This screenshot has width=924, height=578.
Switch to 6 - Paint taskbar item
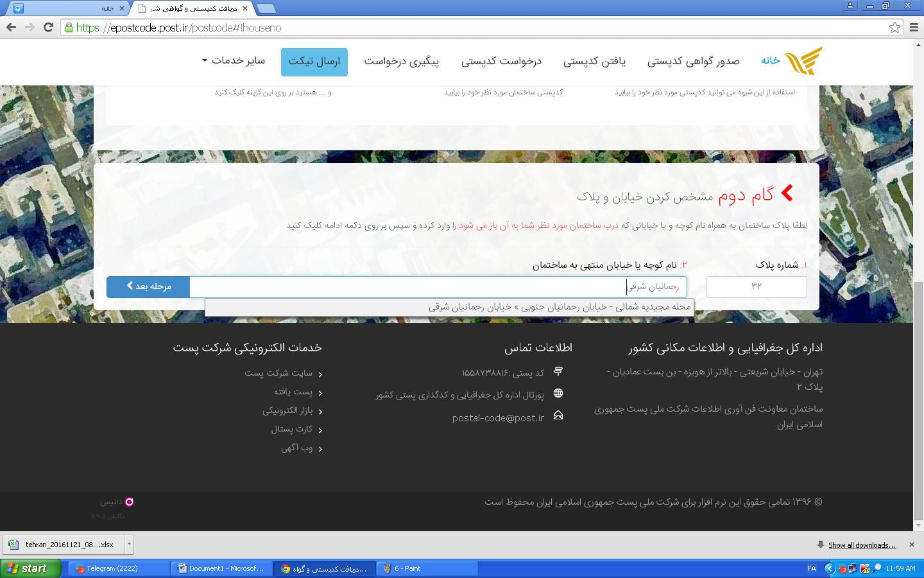(429, 568)
